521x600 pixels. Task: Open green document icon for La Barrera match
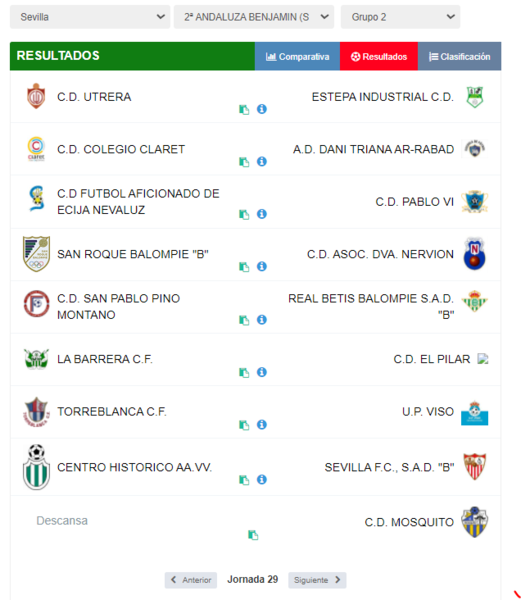click(x=244, y=372)
